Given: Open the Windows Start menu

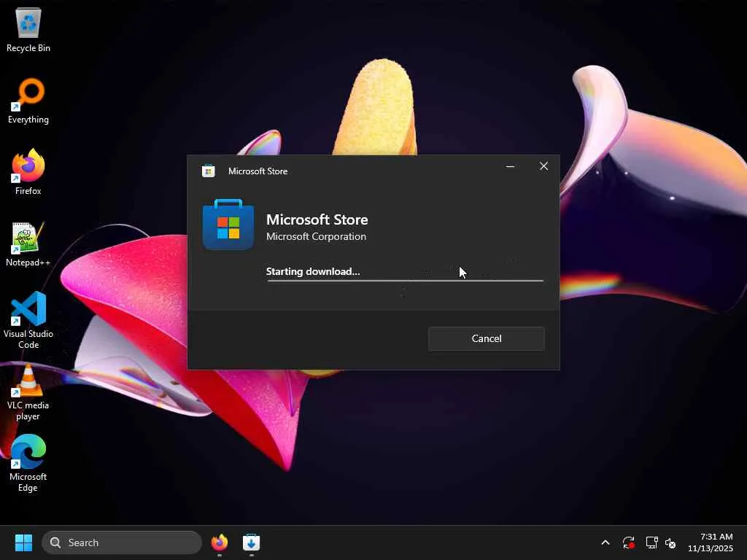Looking at the screenshot, I should (23, 542).
